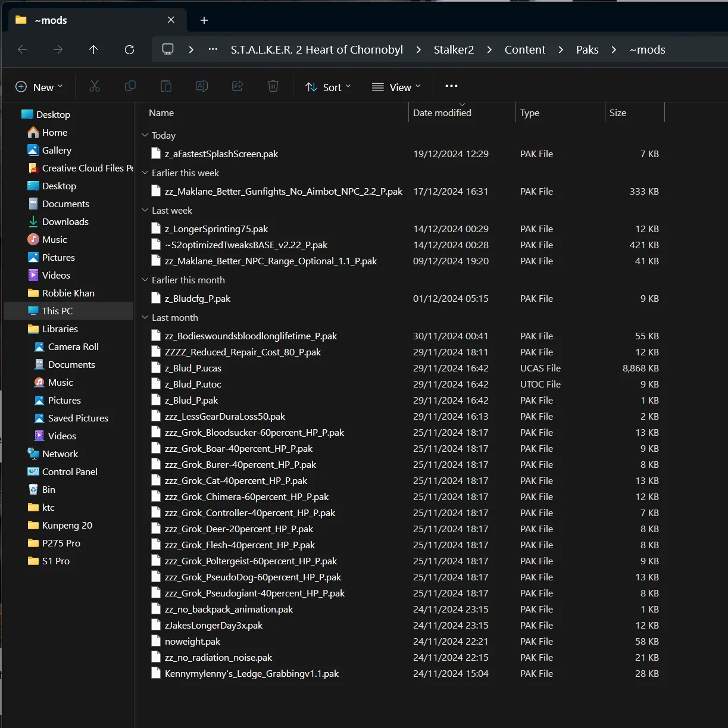Open the New item dropdown

pyautogui.click(x=39, y=87)
